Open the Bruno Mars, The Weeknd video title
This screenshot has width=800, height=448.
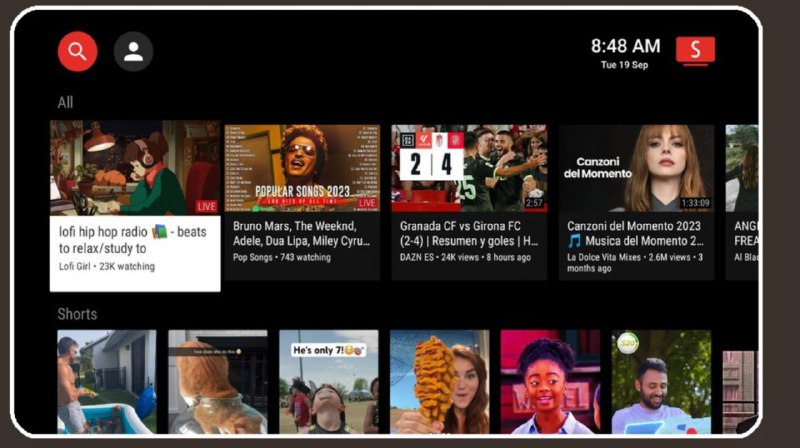(x=302, y=234)
